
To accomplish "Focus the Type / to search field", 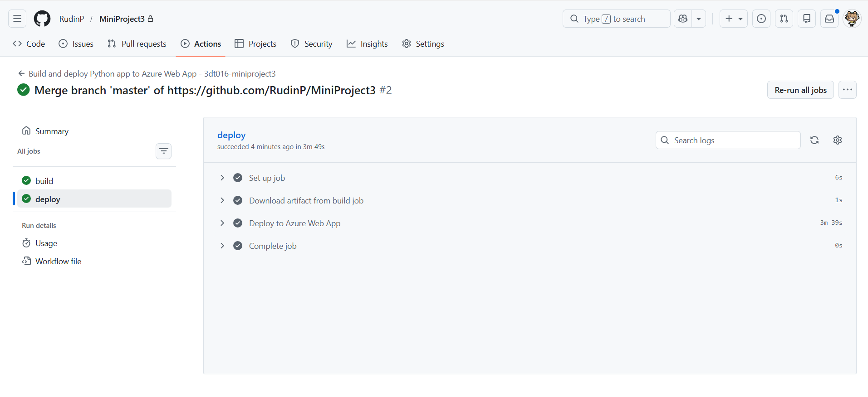I will pyautogui.click(x=616, y=19).
